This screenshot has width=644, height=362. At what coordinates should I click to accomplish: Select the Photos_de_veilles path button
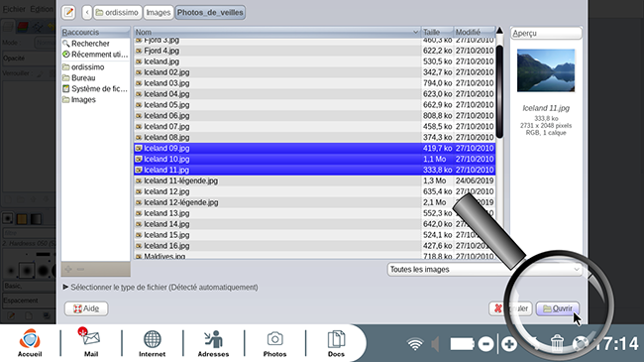[x=210, y=12]
